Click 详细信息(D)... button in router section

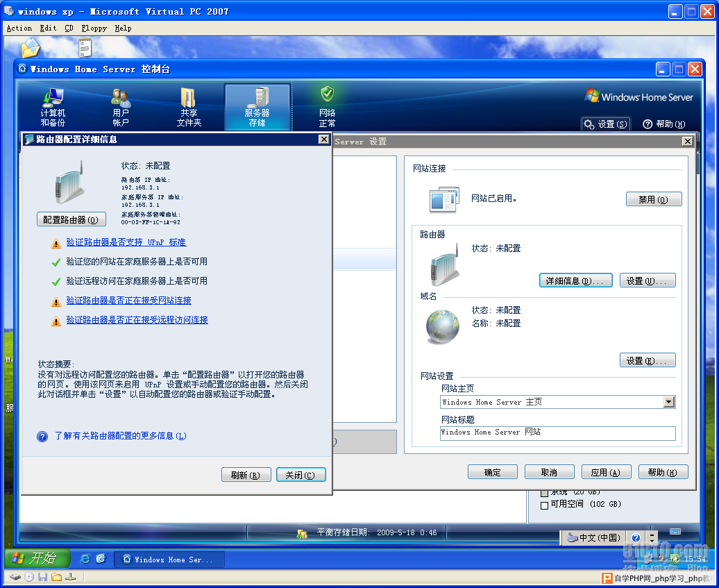[x=575, y=280]
